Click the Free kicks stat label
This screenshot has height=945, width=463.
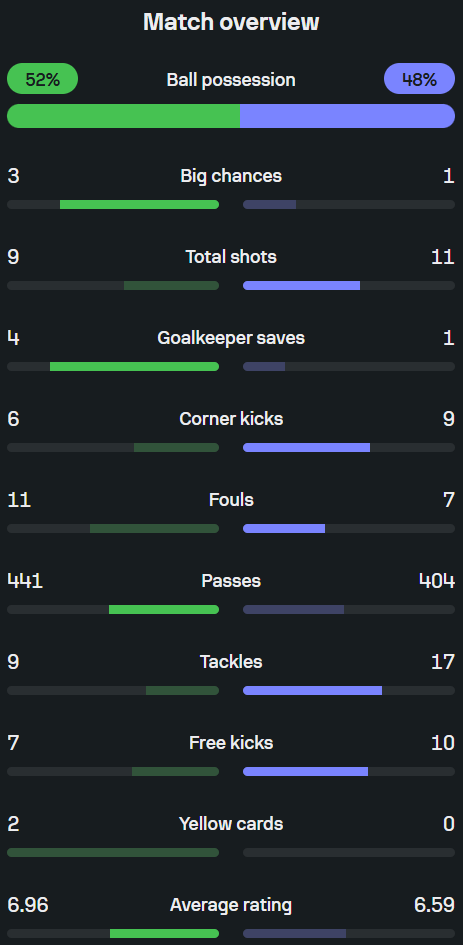point(231,742)
